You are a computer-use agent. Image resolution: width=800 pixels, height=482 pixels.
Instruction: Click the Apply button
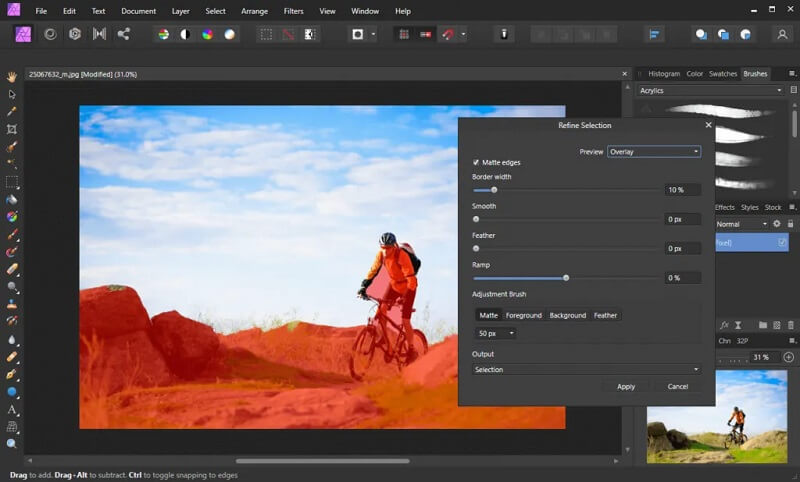tap(626, 386)
